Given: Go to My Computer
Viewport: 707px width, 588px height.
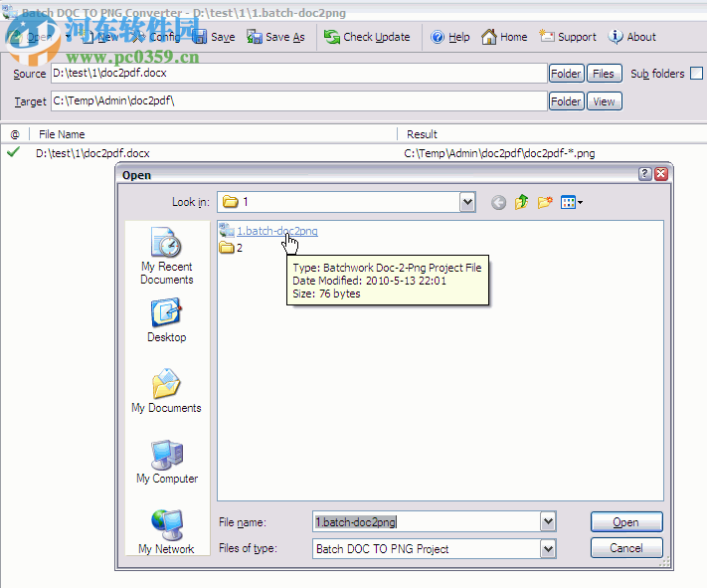Looking at the screenshot, I should pyautogui.click(x=167, y=462).
